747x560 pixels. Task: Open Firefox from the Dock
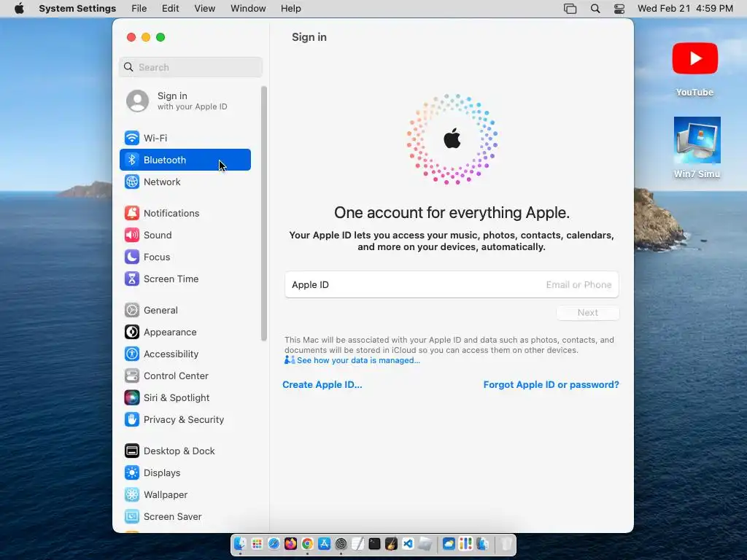[290, 544]
